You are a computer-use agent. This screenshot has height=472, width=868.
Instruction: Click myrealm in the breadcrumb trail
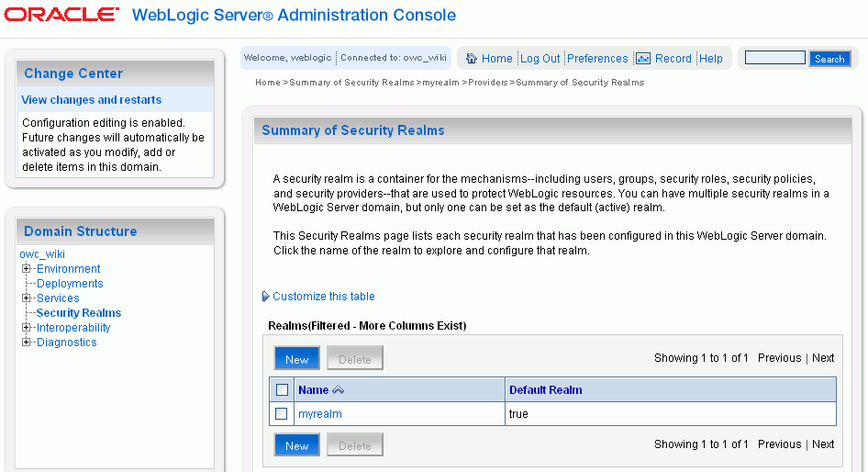coord(440,83)
